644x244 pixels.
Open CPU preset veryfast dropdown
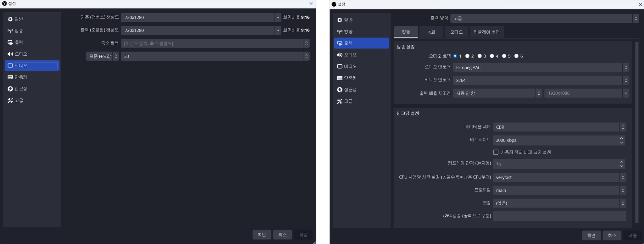[559, 177]
